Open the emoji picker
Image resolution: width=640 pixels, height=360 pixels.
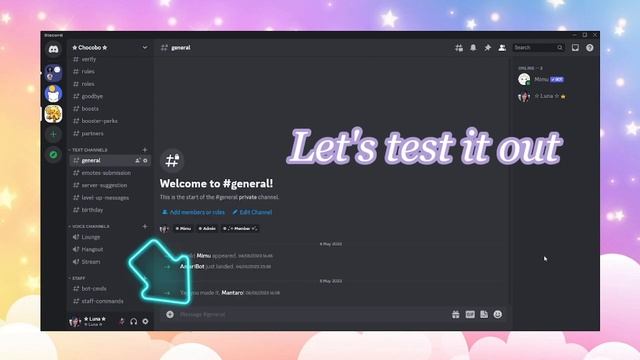coord(498,314)
